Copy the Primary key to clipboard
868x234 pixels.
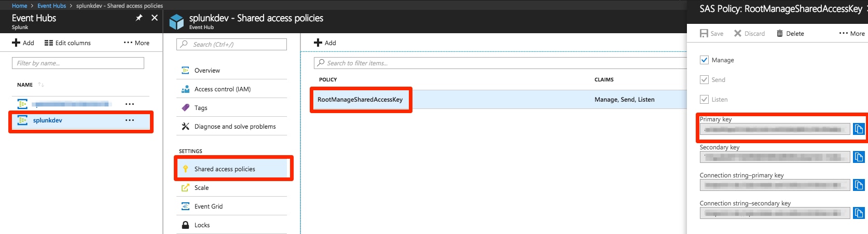(x=859, y=129)
